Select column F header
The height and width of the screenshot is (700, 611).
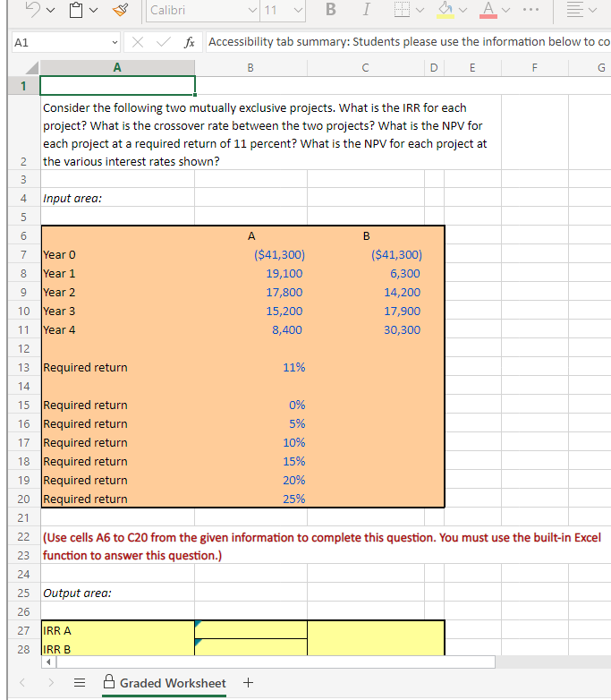tap(535, 67)
